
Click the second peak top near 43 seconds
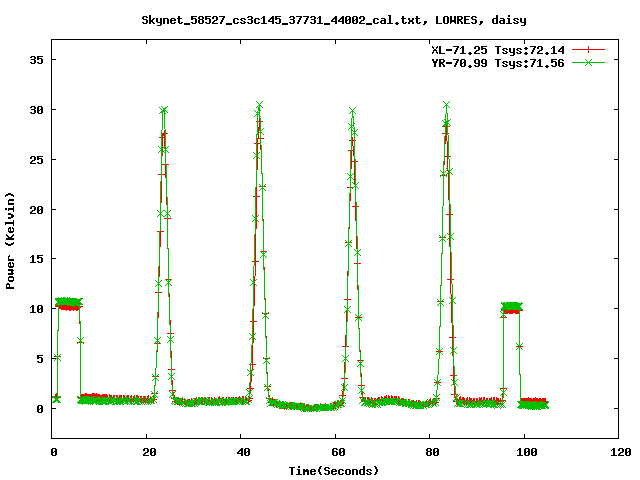click(259, 105)
